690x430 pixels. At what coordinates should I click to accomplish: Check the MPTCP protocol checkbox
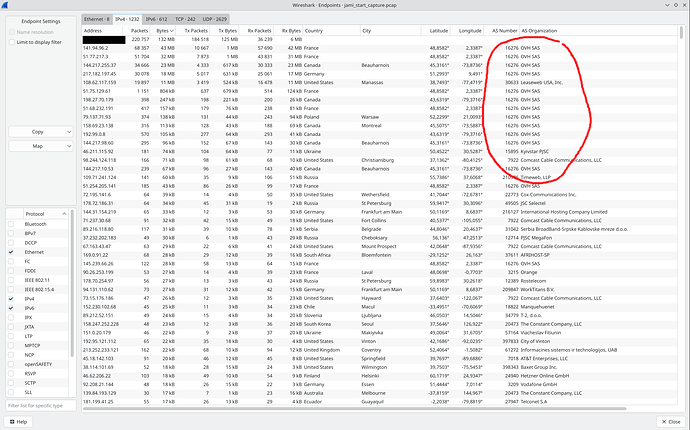(11, 345)
